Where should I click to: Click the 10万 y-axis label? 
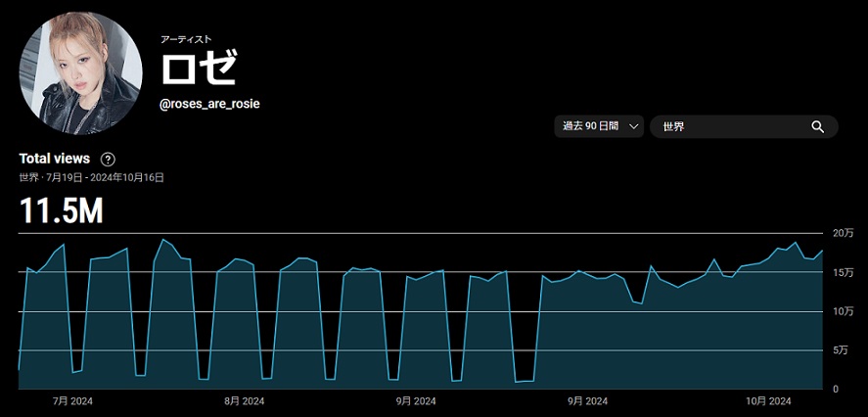click(843, 311)
